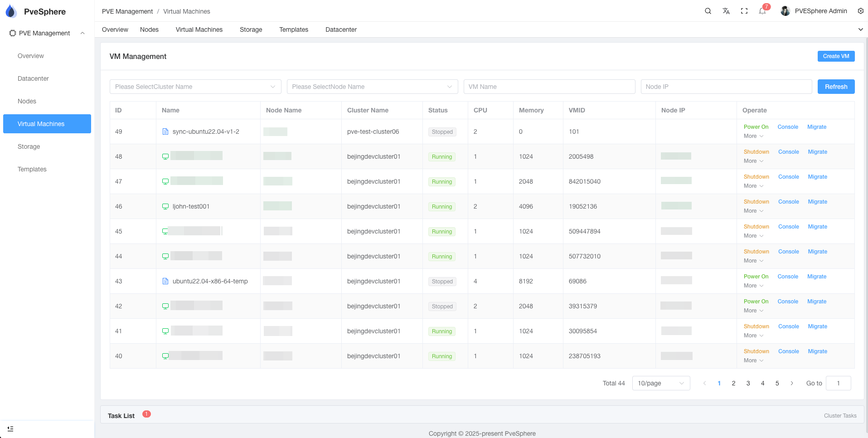Screen dimensions: 868x438
Task: Expand More actions for VM 49
Action: pos(753,136)
